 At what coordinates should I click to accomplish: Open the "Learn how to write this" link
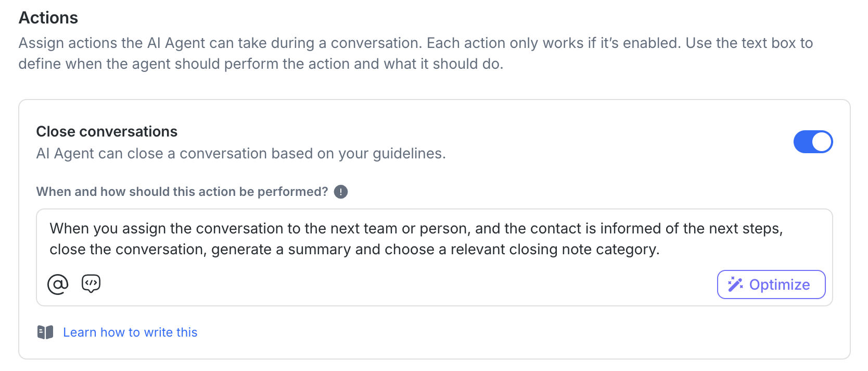click(130, 332)
